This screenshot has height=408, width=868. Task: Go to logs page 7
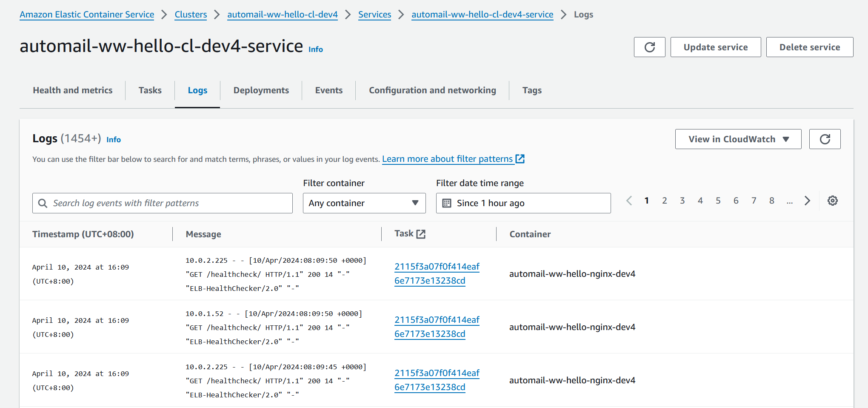tap(754, 201)
